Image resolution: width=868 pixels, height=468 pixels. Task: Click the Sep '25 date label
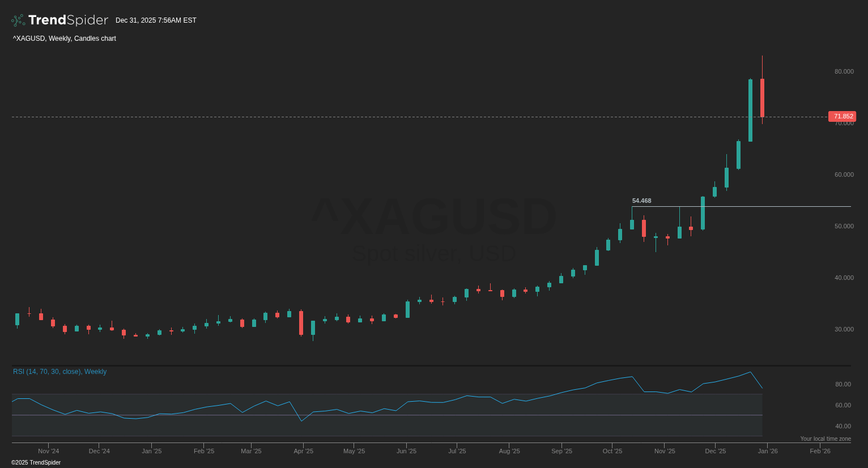click(561, 451)
